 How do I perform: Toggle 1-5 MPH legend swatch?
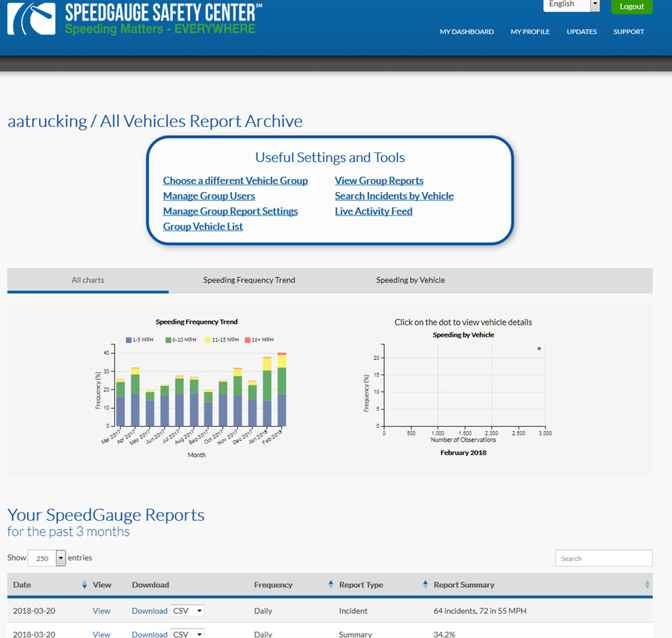[x=128, y=340]
